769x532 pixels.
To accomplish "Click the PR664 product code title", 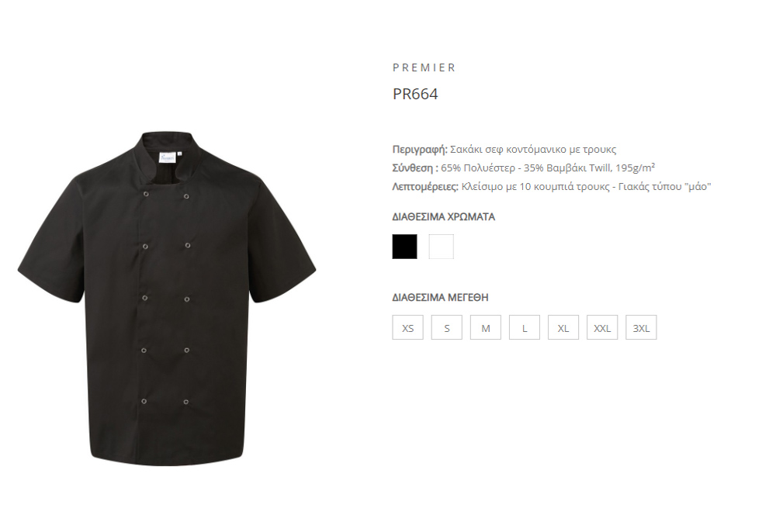I will (415, 94).
